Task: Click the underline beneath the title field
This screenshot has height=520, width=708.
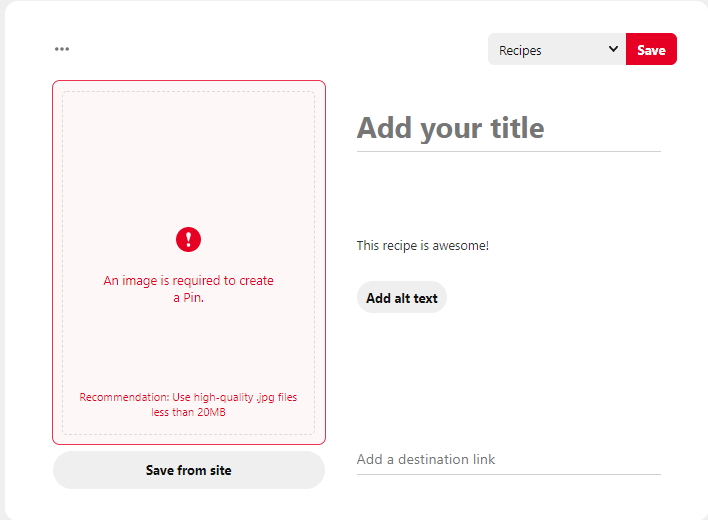Action: (508, 152)
